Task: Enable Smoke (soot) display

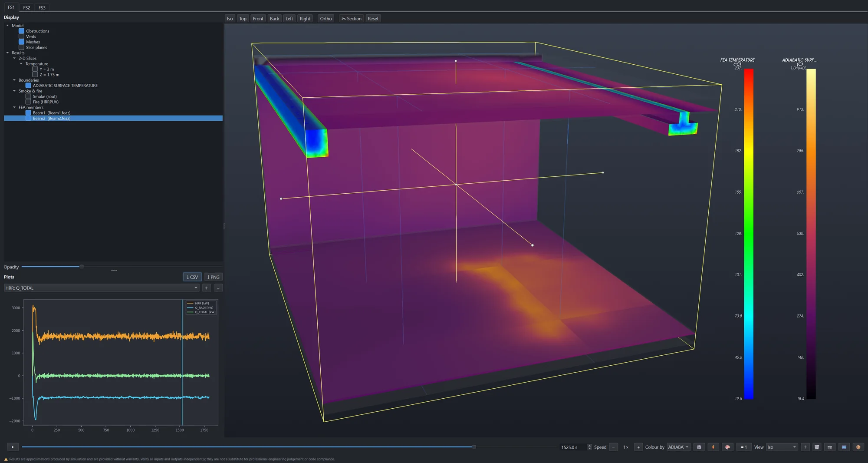Action: click(28, 96)
